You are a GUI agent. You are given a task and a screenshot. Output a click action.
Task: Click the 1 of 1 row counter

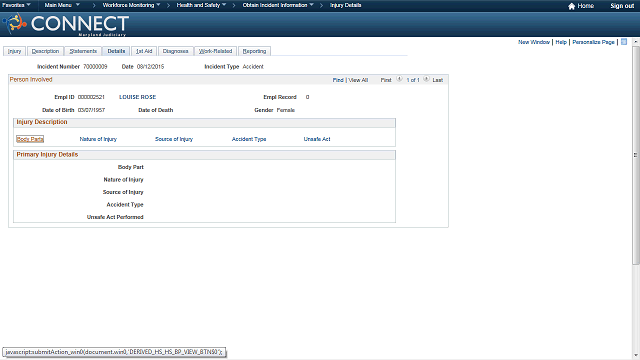413,80
